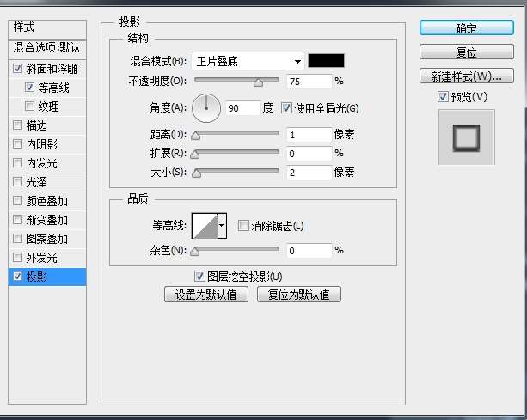Disable 使用全局光 checkbox
This screenshot has height=420, width=527.
tap(287, 108)
